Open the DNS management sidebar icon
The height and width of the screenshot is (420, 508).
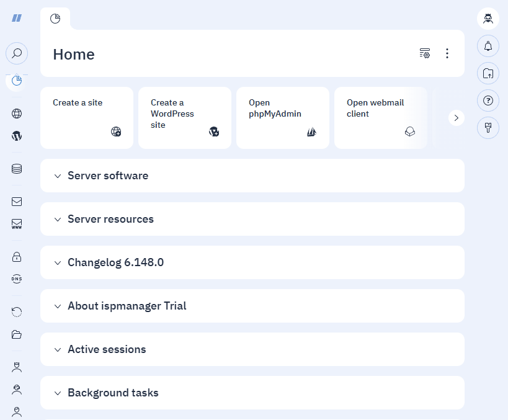click(x=17, y=279)
